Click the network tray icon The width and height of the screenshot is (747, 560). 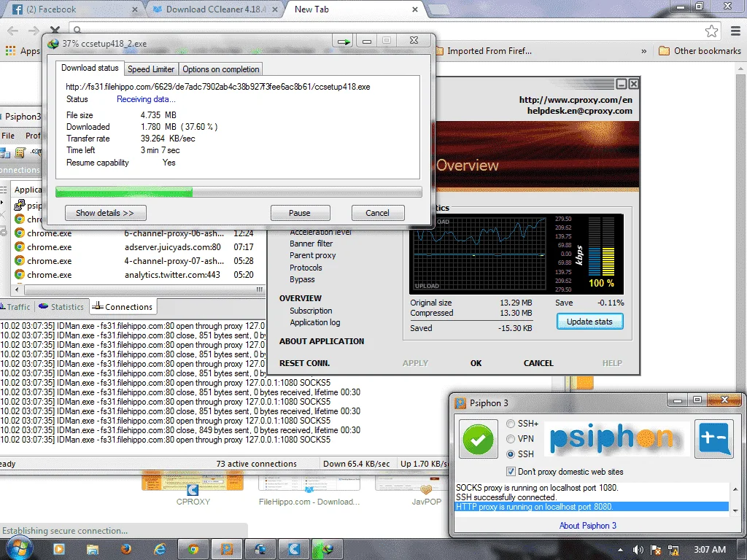coord(673,550)
